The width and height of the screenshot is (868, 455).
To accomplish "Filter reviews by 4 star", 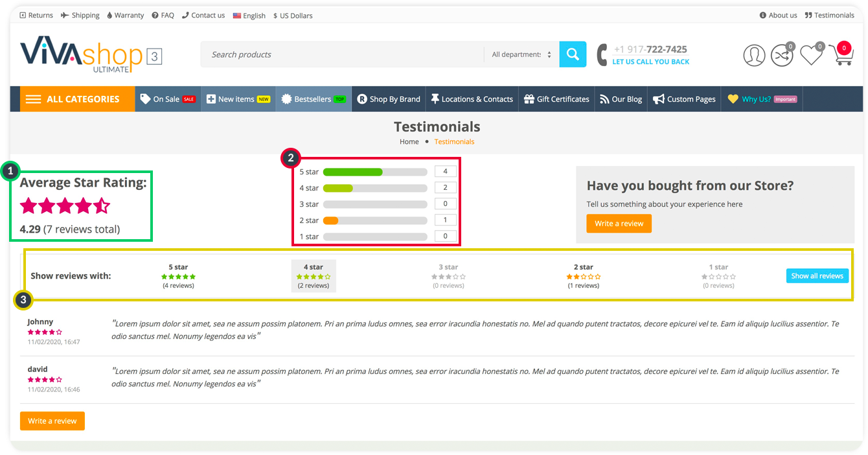I will pyautogui.click(x=314, y=275).
